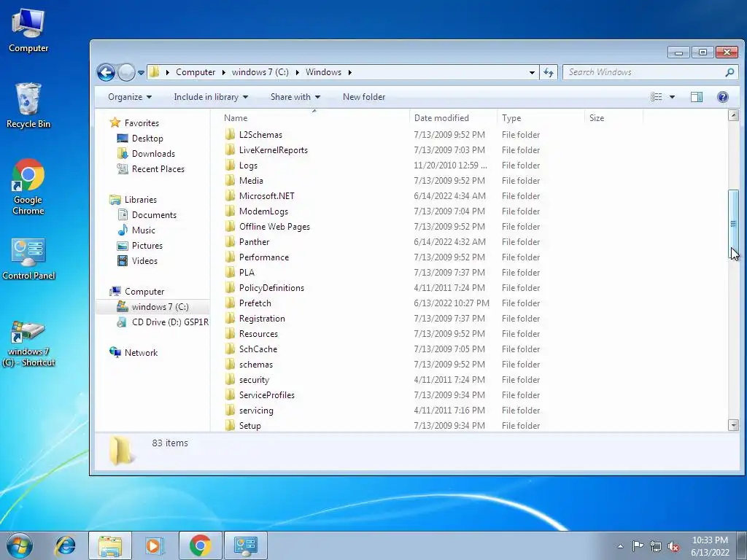Click the file list scroll up arrow

pyautogui.click(x=734, y=115)
